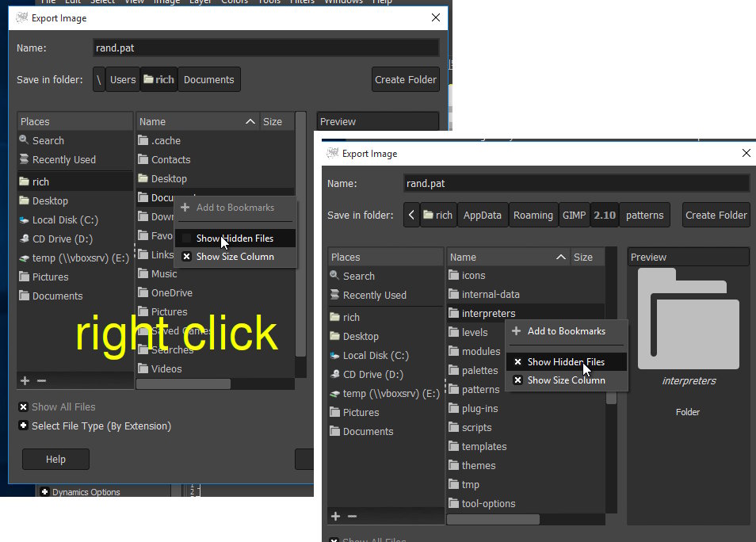The height and width of the screenshot is (542, 756).
Task: Click interpreters folder preview thumbnail
Action: pyautogui.click(x=688, y=319)
